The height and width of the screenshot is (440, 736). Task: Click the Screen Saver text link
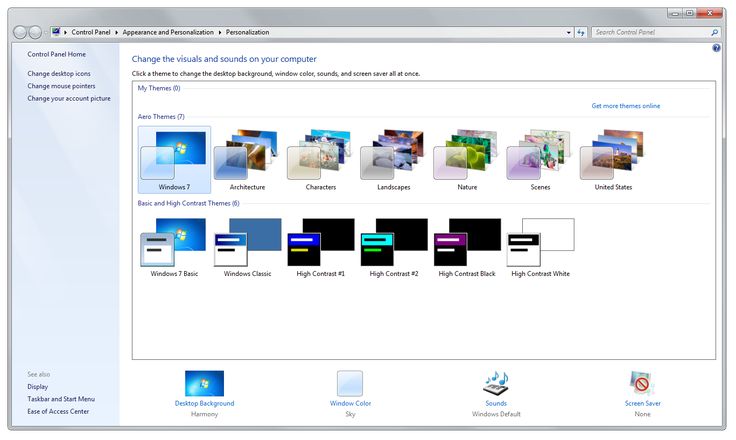pyautogui.click(x=643, y=403)
